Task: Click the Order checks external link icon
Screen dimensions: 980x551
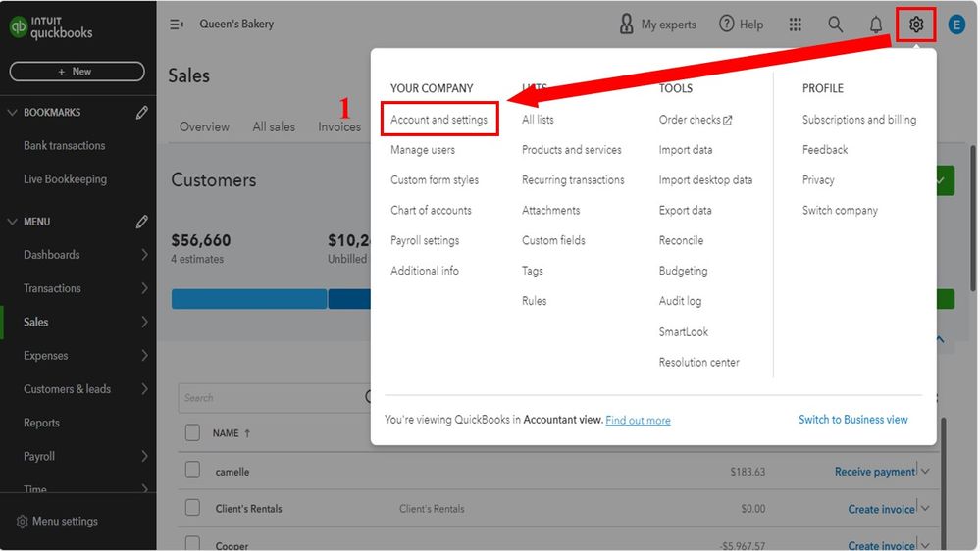Action: pos(728,120)
